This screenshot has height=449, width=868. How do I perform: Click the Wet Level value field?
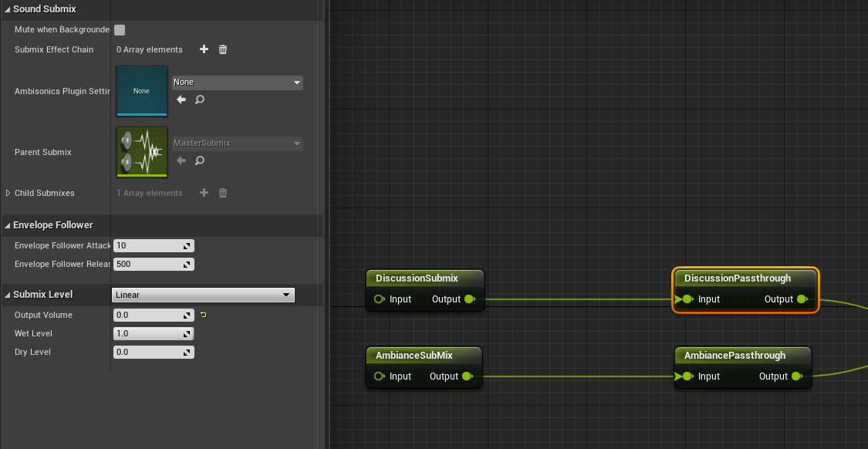154,334
